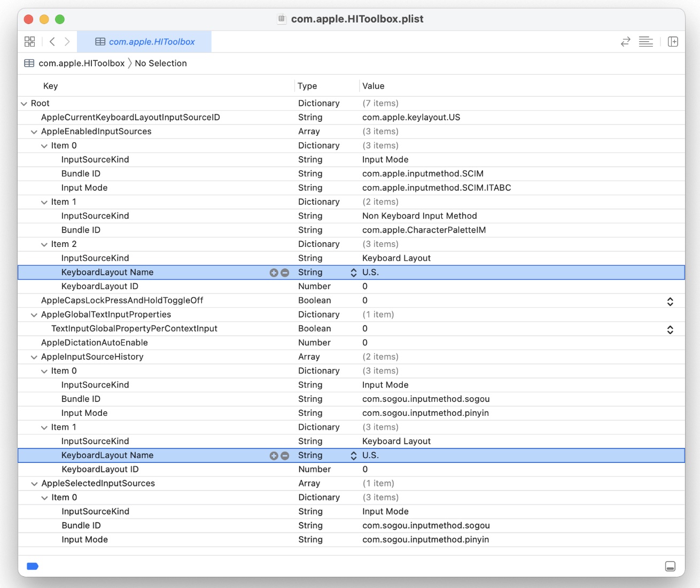
Task: Click the blue tag filter icon
Action: (x=33, y=566)
